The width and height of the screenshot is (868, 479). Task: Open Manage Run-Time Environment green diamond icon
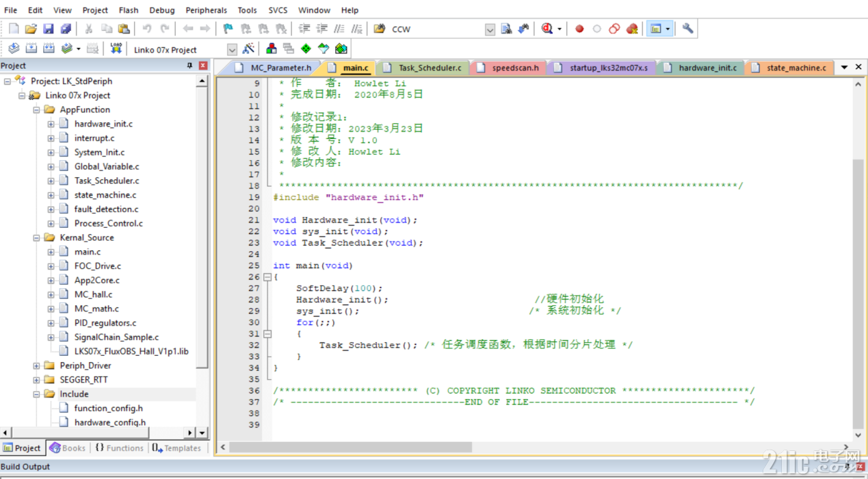tap(306, 49)
